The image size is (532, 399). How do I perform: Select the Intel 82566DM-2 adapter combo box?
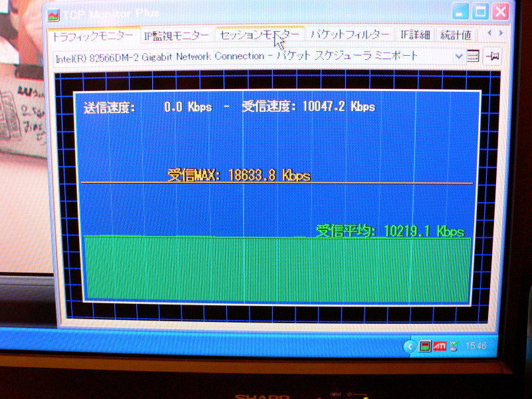click(x=259, y=57)
